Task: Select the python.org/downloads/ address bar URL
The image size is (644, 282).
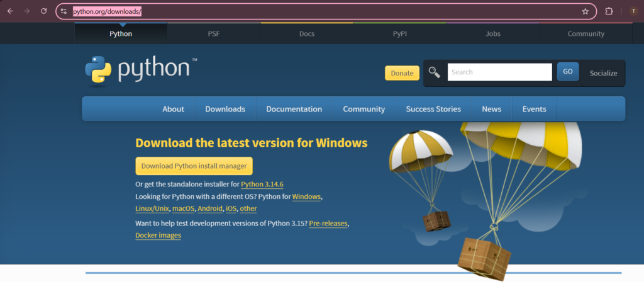Action: [x=107, y=11]
